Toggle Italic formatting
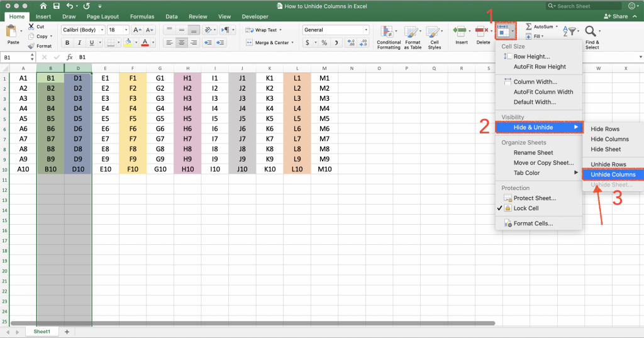Screen dimensions: 644x338 pyautogui.click(x=79, y=43)
